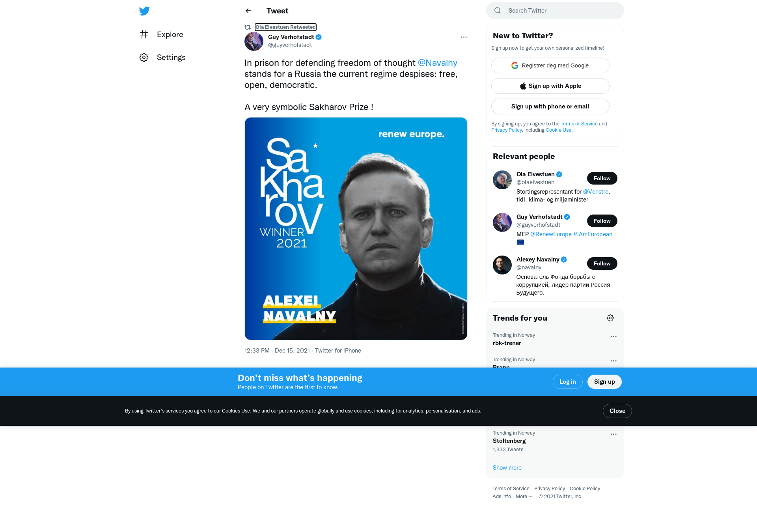
Task: Expand the More footer menu
Action: (x=524, y=497)
